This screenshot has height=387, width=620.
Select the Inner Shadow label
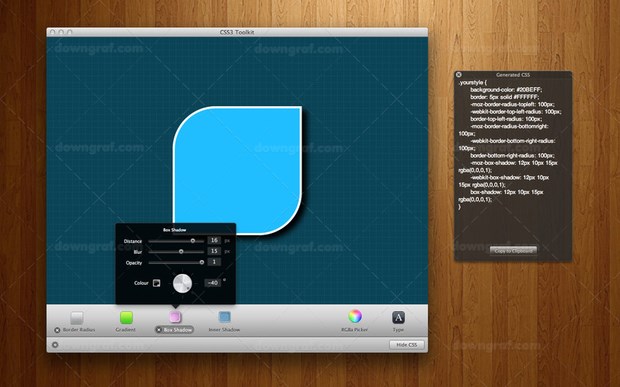224,330
